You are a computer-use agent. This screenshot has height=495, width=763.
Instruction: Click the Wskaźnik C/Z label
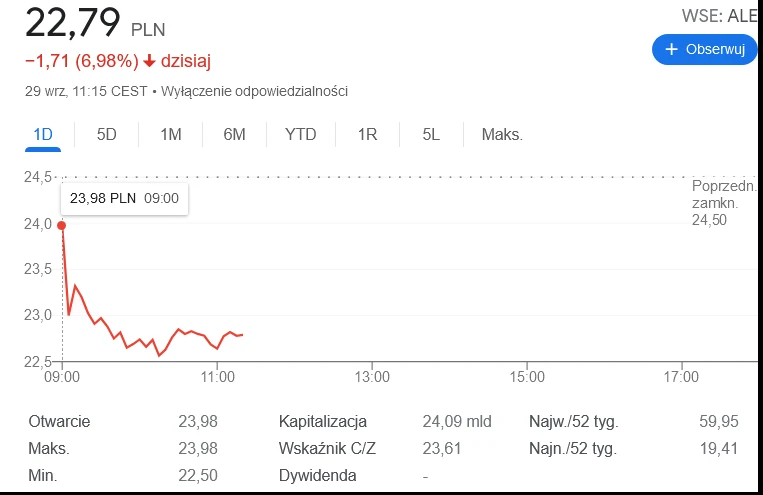[x=327, y=448]
